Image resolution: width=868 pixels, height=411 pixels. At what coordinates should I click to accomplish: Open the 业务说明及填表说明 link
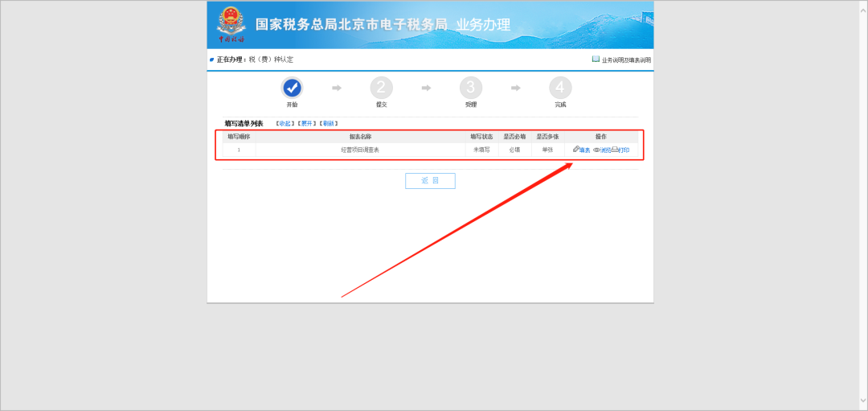click(x=626, y=60)
